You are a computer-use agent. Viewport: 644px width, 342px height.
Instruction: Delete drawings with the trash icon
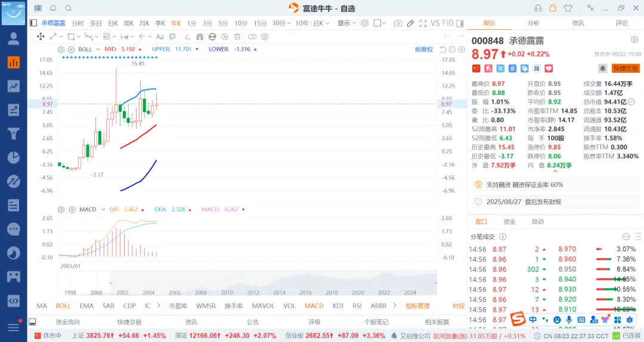click(x=237, y=36)
